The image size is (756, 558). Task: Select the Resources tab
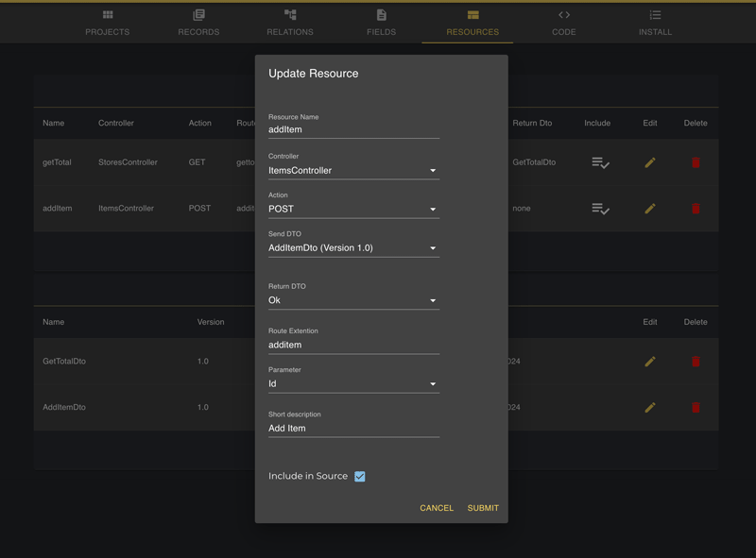pos(472,23)
